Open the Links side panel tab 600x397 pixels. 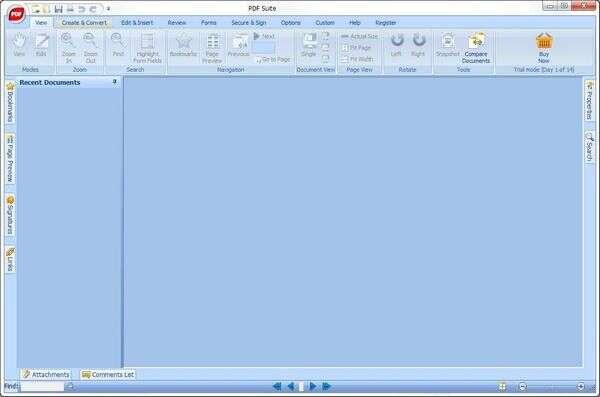[x=10, y=260]
